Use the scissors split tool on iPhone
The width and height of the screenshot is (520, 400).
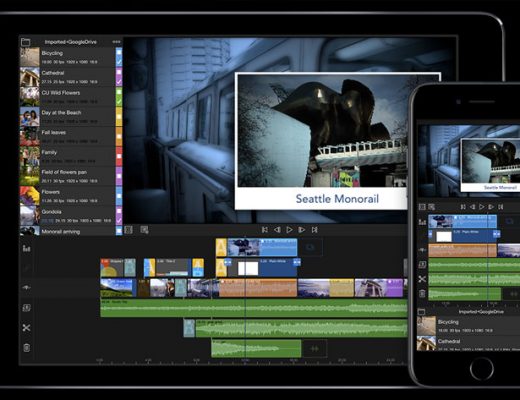[422, 279]
